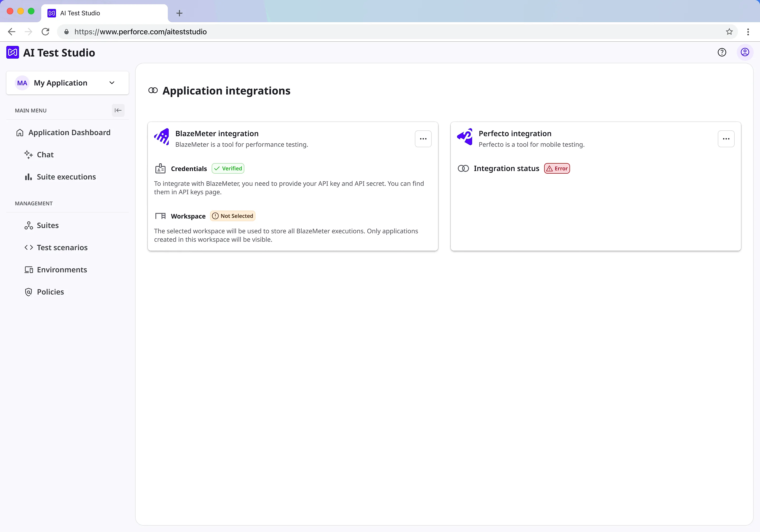Click the Workspace desk icon
This screenshot has height=532, width=760.
160,216
